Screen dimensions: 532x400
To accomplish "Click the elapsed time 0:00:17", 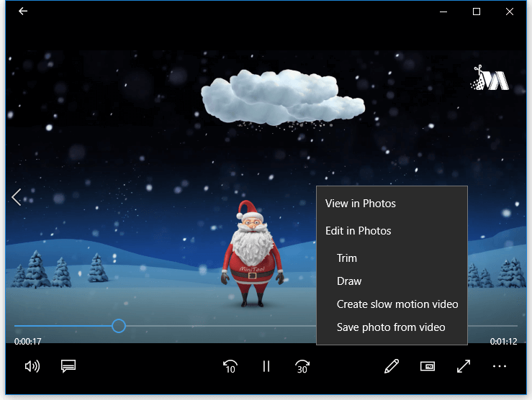I will 28,341.
